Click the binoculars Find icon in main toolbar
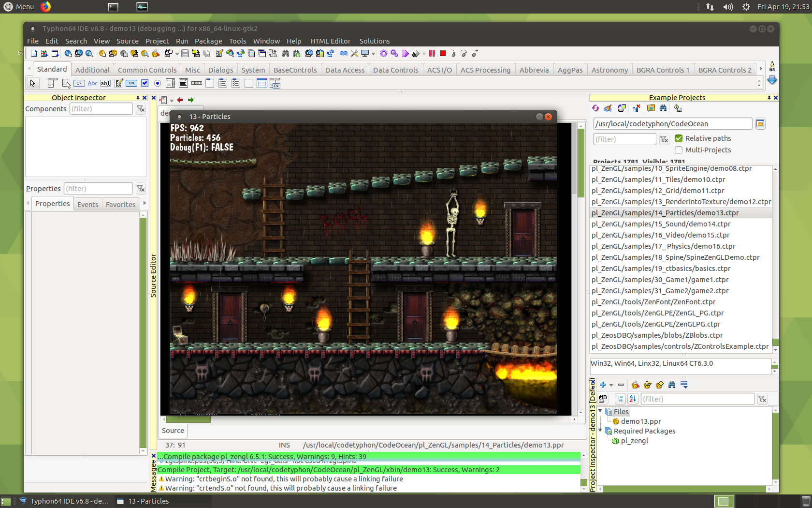This screenshot has height=508, width=812. click(286, 53)
